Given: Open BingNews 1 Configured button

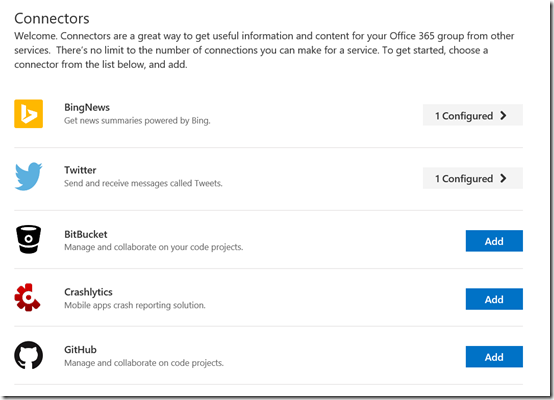Looking at the screenshot, I should tap(473, 115).
